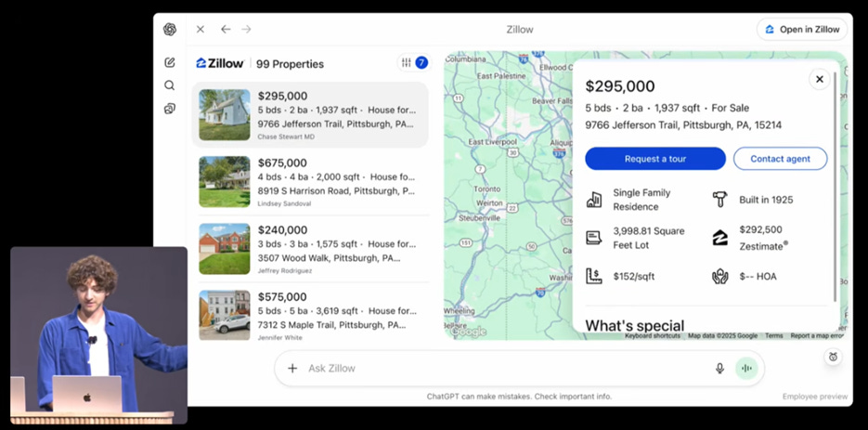Open search from the sidebar magnifier icon
Viewport: 868px width, 430px height.
[169, 85]
